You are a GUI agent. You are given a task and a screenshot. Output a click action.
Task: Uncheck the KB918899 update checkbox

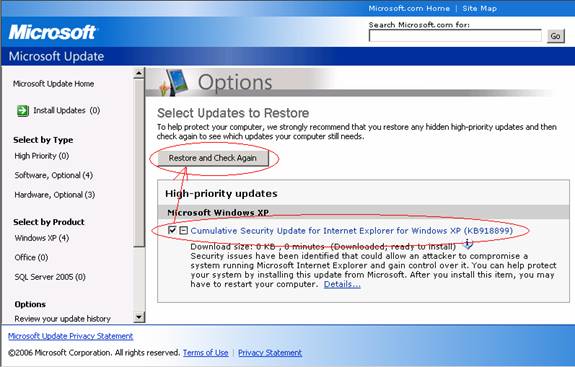coord(172,230)
